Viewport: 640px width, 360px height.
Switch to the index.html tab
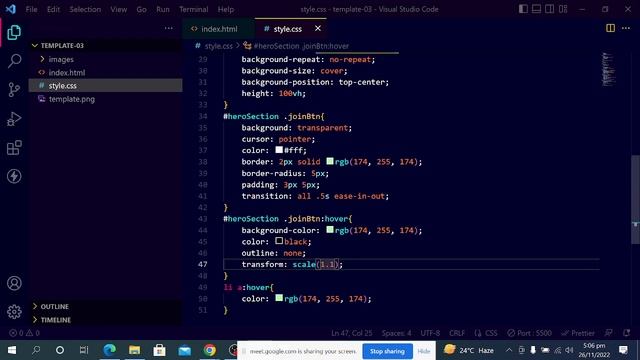[x=219, y=29]
